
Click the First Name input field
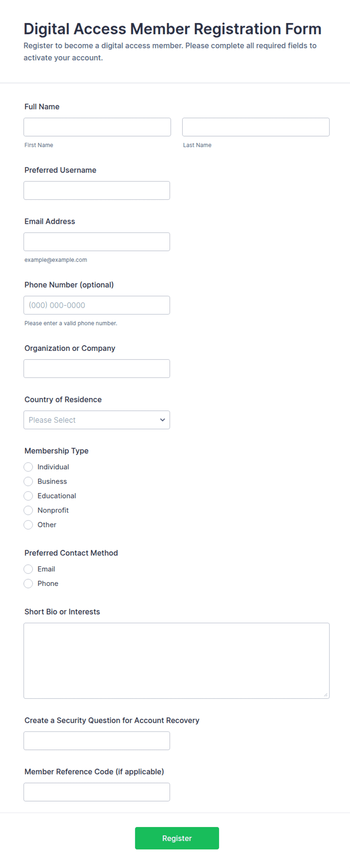point(97,127)
